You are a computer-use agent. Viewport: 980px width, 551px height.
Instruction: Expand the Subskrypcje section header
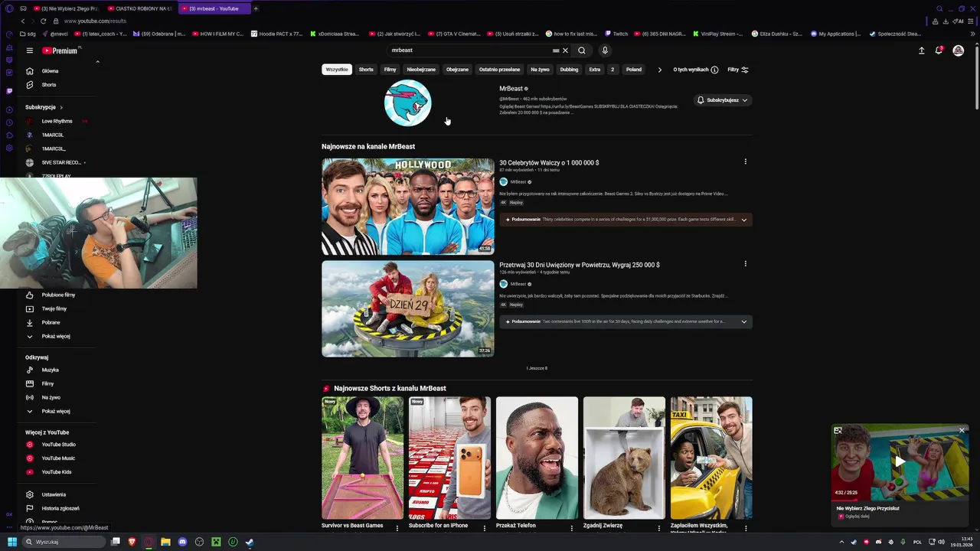coord(44,107)
